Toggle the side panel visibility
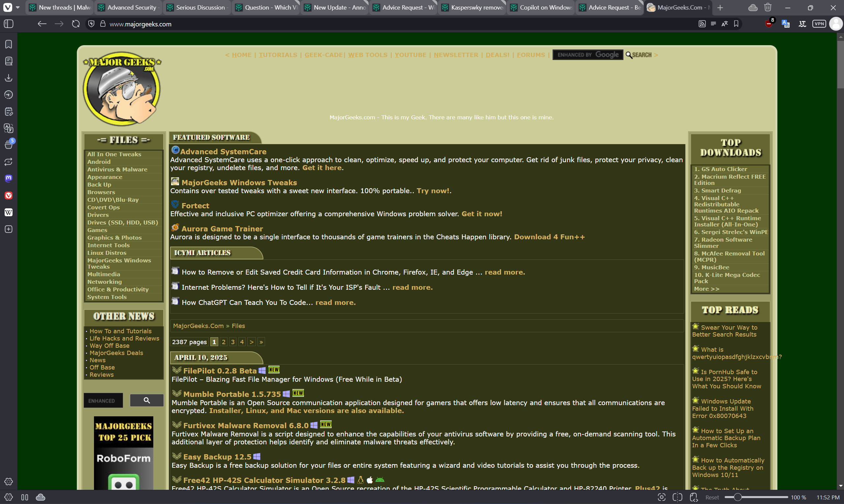This screenshot has height=504, width=844. (x=9, y=24)
